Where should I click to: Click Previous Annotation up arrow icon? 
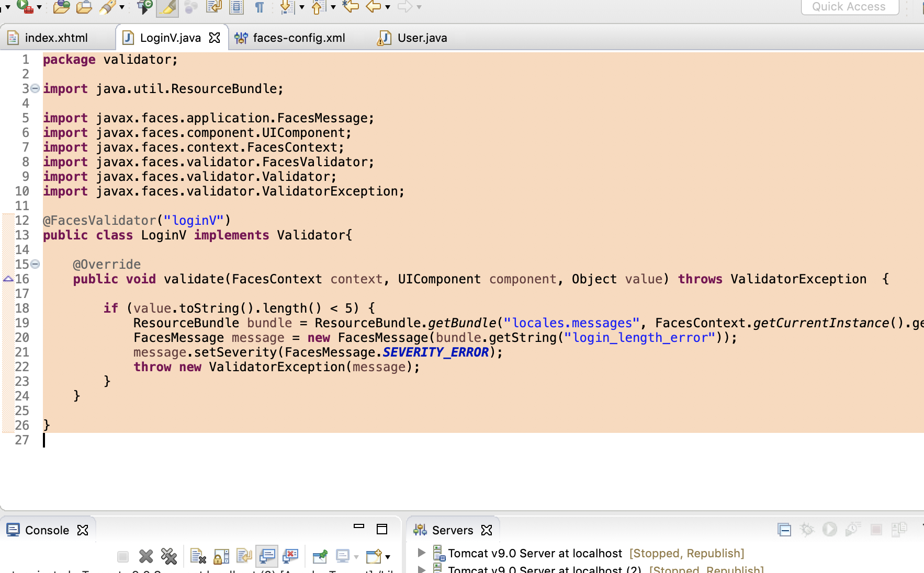(x=318, y=7)
